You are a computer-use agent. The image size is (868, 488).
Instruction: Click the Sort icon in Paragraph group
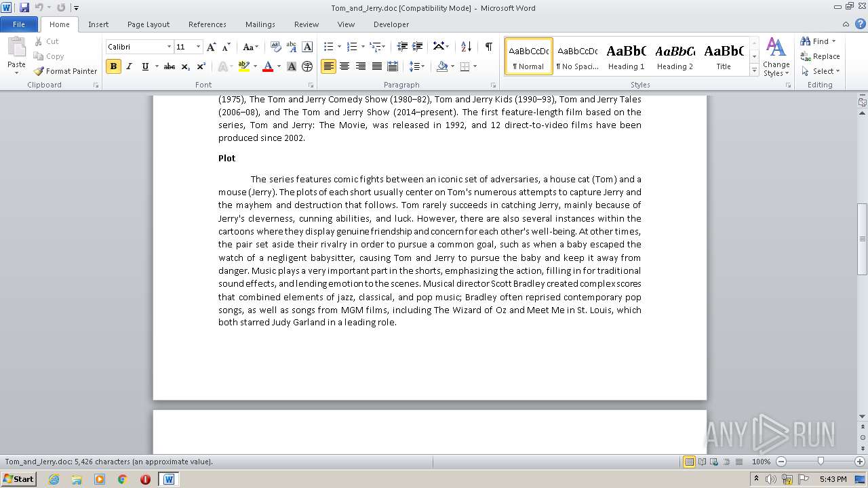coord(466,47)
